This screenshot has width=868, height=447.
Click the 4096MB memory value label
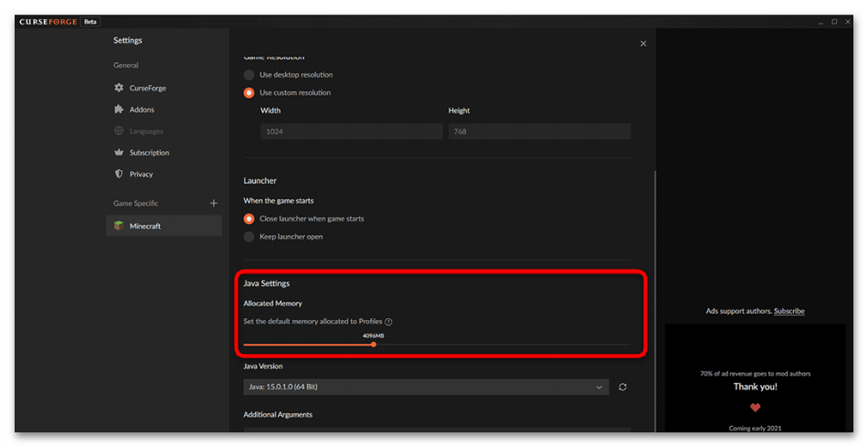click(x=374, y=335)
